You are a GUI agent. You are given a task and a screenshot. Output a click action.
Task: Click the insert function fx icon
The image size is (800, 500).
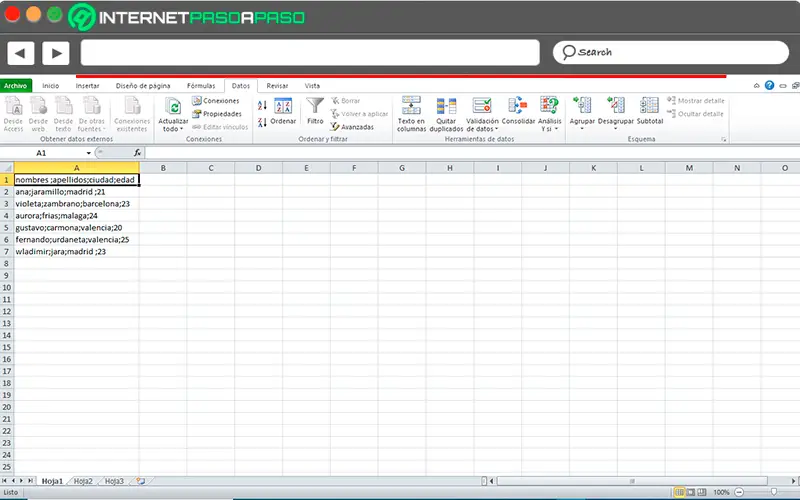coord(137,153)
